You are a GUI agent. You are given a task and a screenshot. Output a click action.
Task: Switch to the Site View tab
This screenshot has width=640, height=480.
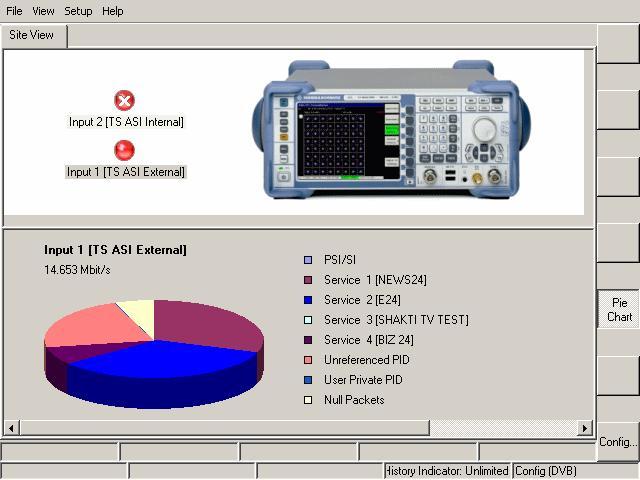pyautogui.click(x=33, y=35)
